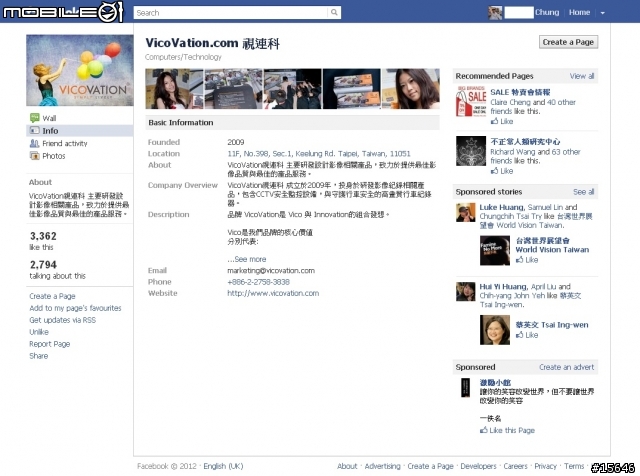Click thumbs-up Like under 不正常人類研究中心
Screen dimensions: 640x476
pos(494,171)
